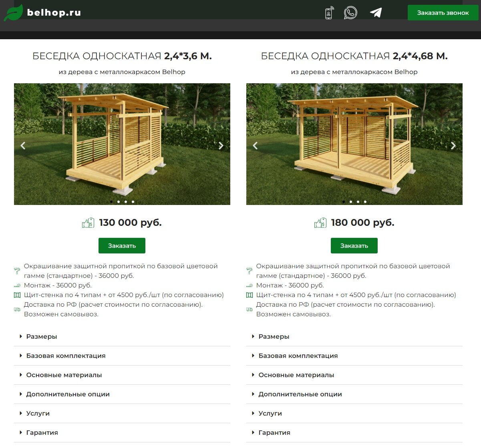Order the 180 000 руб. gazebo
Viewport: 481px width, 448px height.
pos(354,246)
